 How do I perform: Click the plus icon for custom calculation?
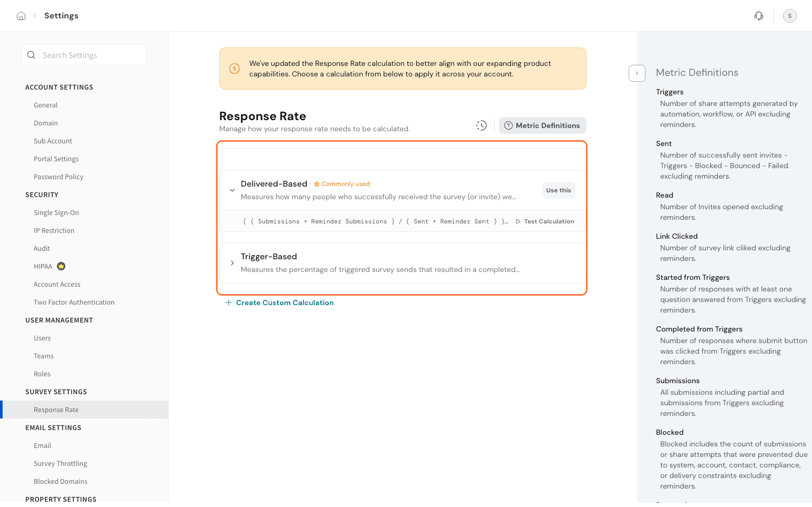229,303
